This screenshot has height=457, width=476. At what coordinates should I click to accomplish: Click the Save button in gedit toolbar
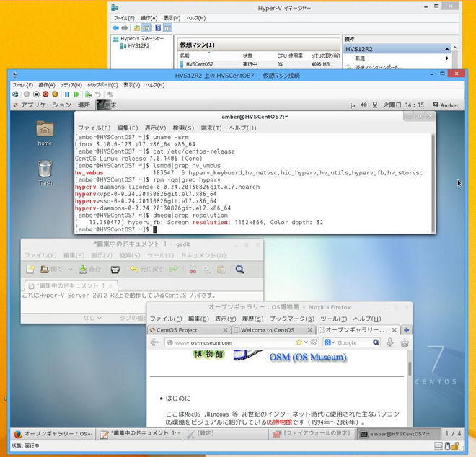90,269
